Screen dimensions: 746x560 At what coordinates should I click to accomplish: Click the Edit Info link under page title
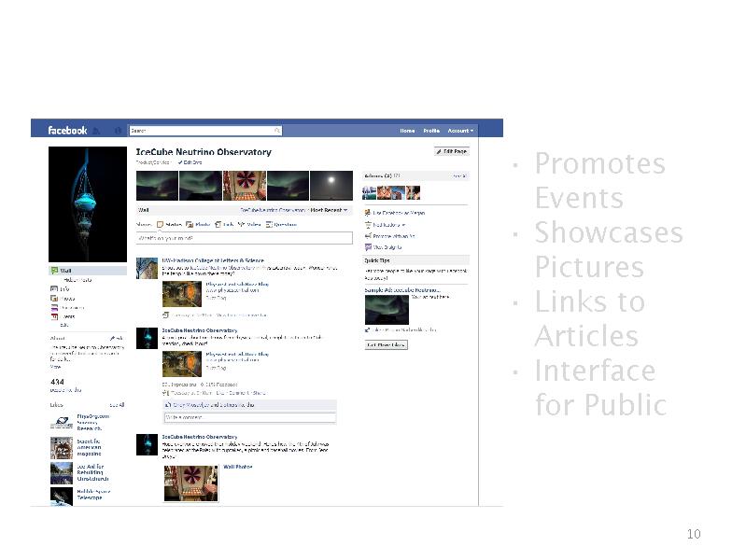pyautogui.click(x=190, y=162)
